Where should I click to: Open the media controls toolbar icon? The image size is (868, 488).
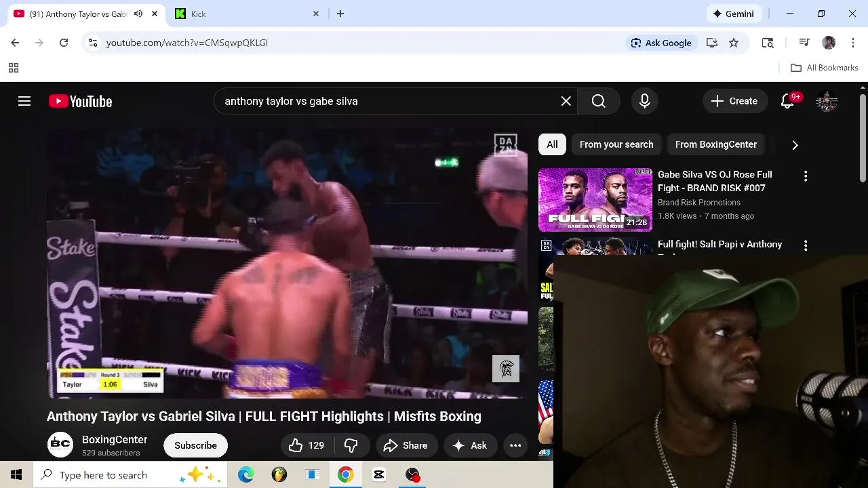(804, 43)
